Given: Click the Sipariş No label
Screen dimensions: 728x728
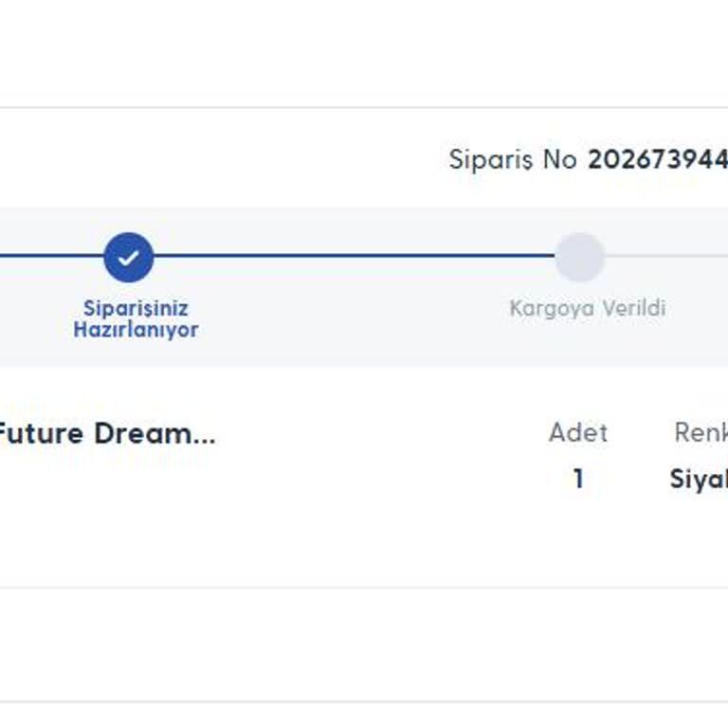Looking at the screenshot, I should pos(513,159).
